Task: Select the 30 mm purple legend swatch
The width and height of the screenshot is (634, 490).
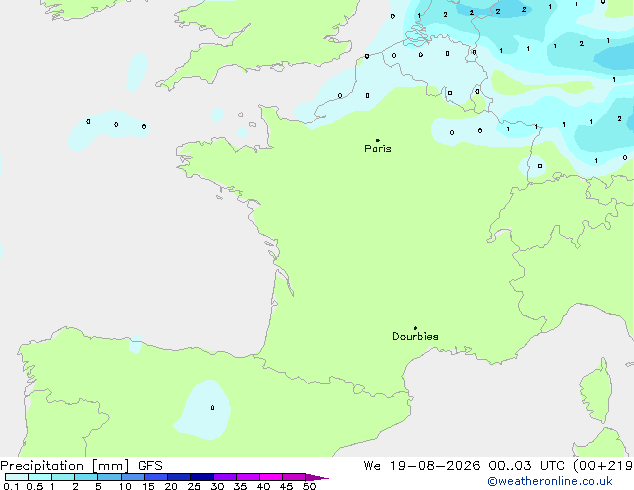Action: [x=225, y=477]
